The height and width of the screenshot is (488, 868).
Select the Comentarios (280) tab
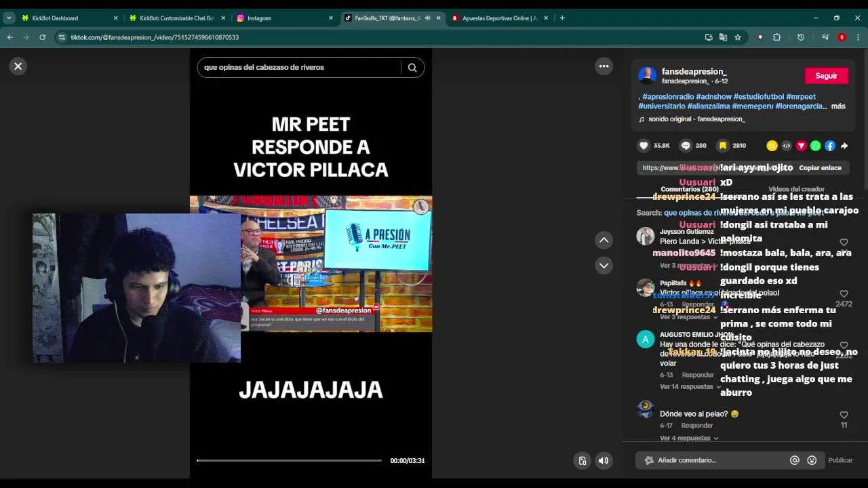[690, 189]
